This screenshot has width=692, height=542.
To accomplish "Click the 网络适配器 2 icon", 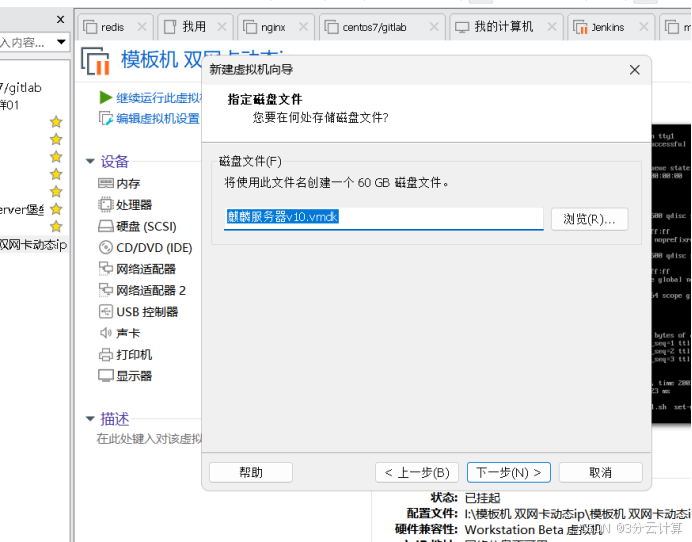I will 106,290.
